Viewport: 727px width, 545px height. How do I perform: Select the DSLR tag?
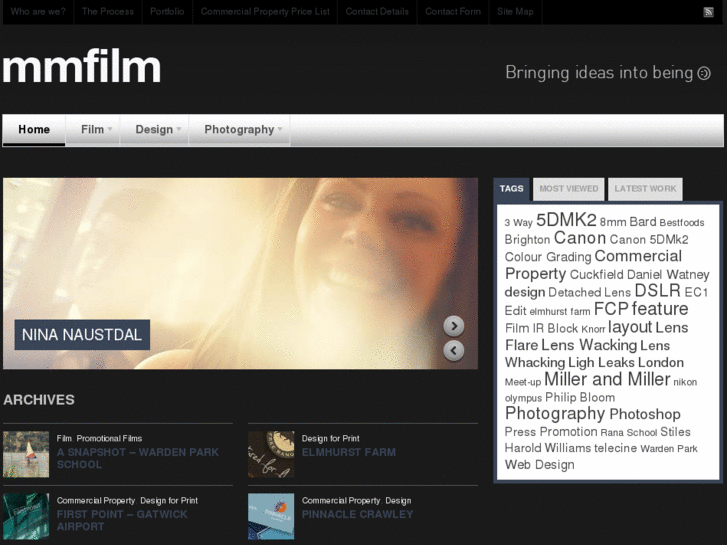[x=657, y=290]
